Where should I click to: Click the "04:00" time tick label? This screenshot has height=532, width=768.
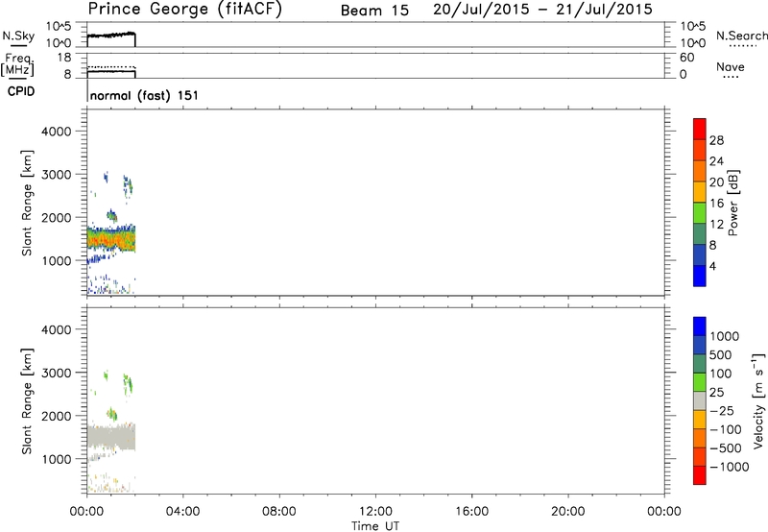tap(182, 512)
